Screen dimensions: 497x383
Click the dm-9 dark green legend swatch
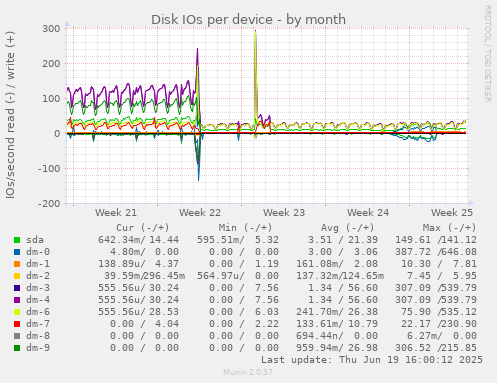click(17, 348)
